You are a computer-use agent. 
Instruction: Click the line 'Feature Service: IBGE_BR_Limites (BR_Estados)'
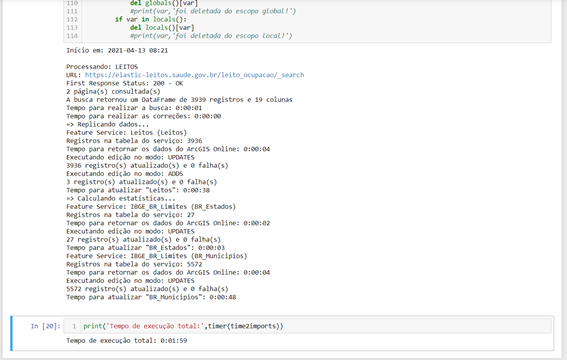pos(151,206)
